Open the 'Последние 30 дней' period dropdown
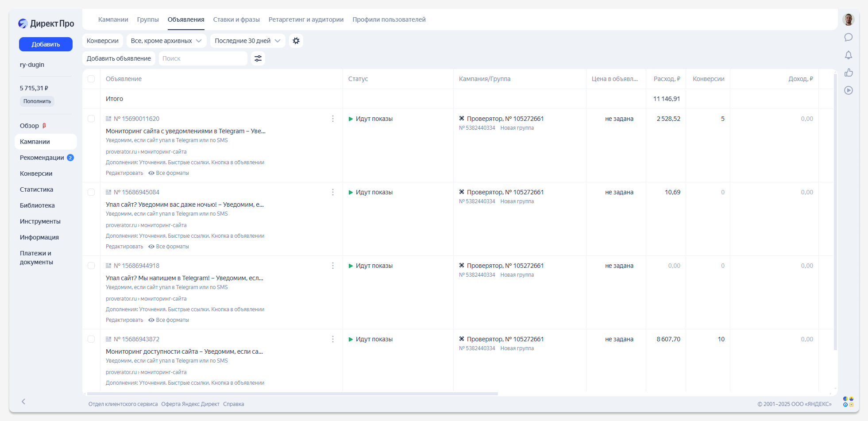The width and height of the screenshot is (868, 421). coord(247,41)
